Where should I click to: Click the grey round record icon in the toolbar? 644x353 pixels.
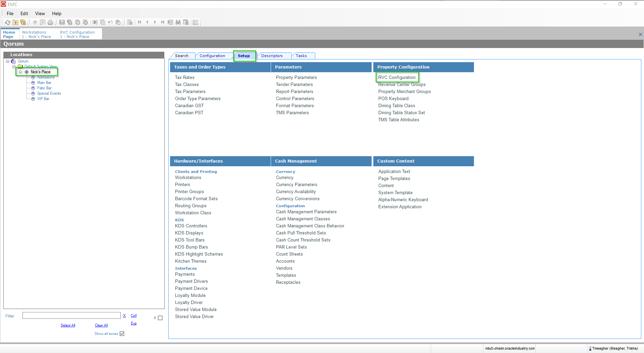click(x=35, y=23)
